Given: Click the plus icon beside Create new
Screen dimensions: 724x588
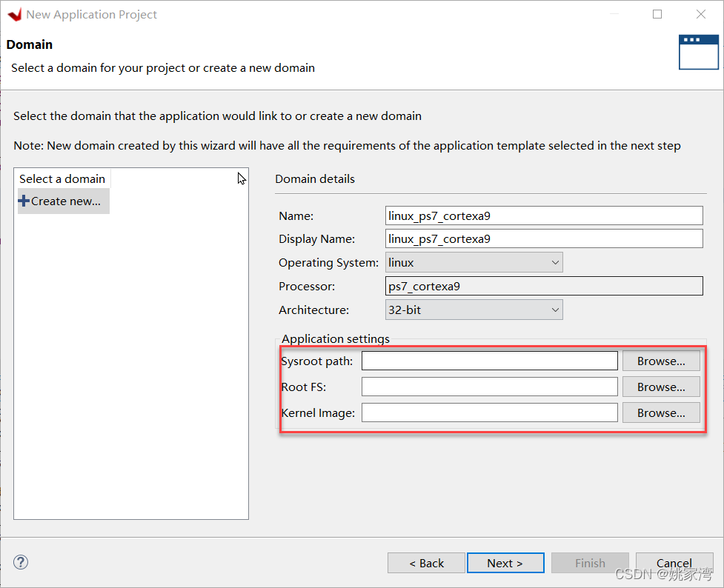Looking at the screenshot, I should click(24, 201).
